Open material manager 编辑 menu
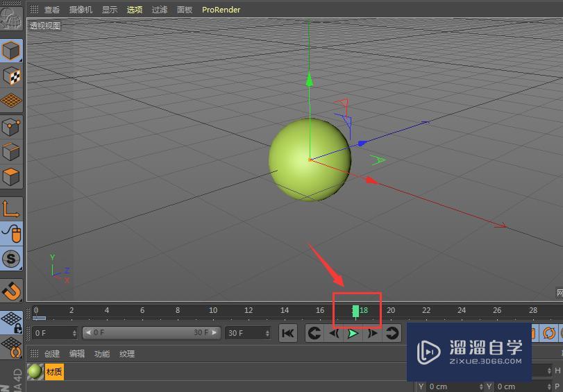 pos(77,354)
